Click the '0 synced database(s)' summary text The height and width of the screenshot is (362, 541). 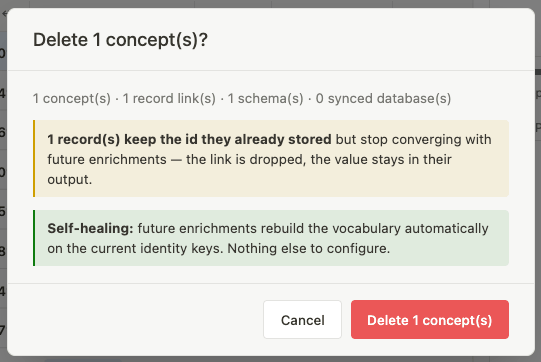point(383,99)
